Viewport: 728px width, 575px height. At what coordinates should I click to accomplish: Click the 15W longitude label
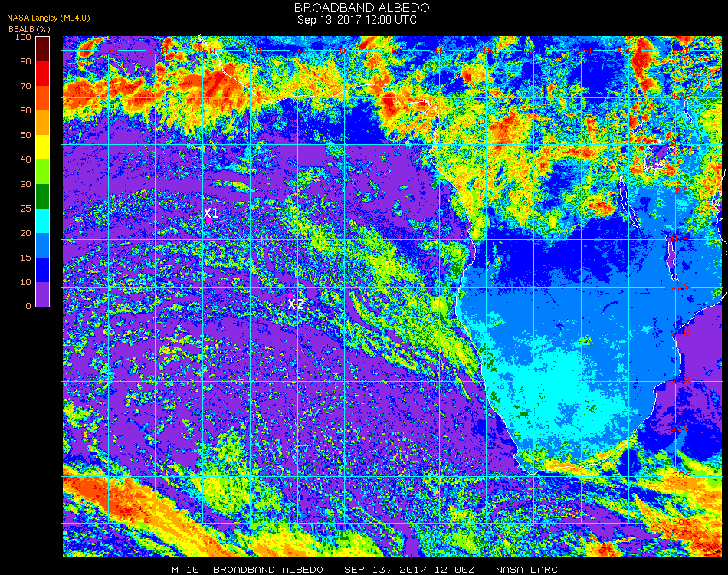(206, 51)
